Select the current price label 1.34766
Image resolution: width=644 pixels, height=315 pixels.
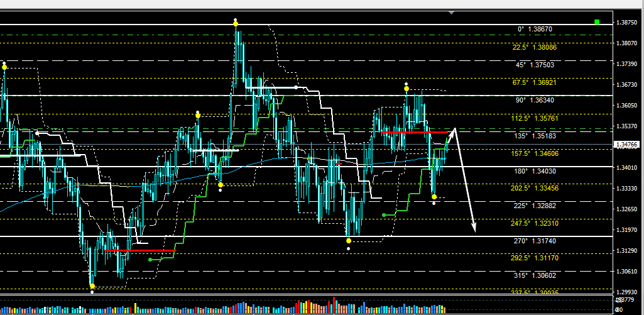click(628, 145)
